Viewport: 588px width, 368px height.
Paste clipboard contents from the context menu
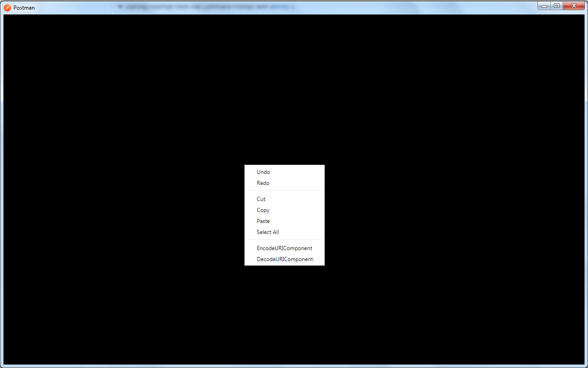(x=263, y=221)
